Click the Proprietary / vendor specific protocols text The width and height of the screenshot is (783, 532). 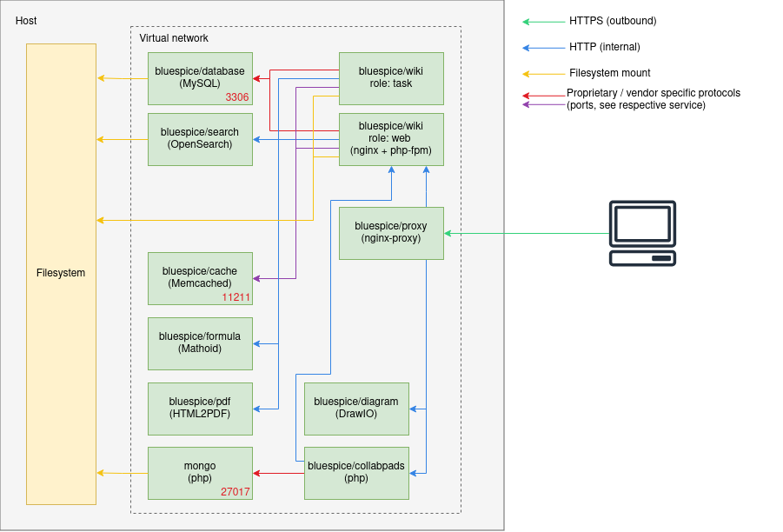[654, 93]
